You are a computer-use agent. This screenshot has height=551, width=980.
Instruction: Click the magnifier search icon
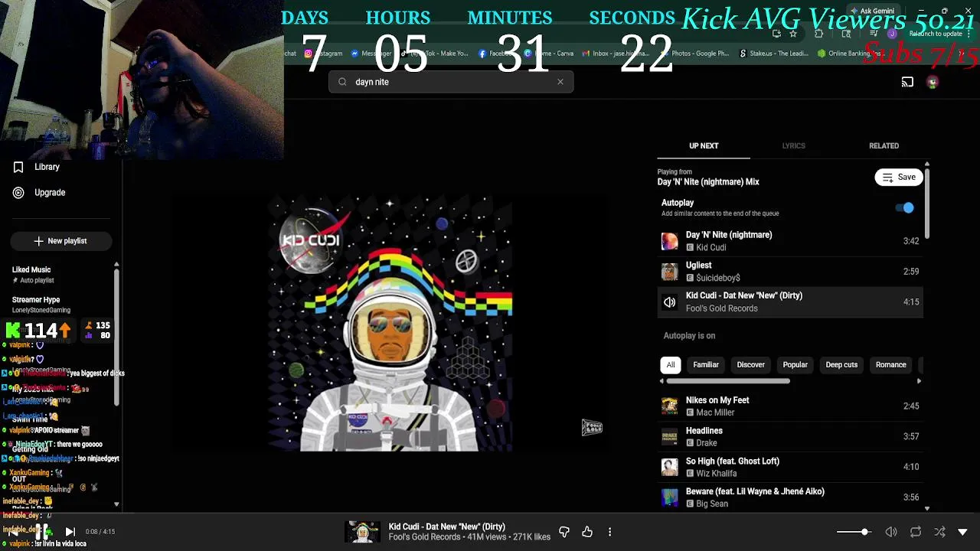[x=342, y=82]
